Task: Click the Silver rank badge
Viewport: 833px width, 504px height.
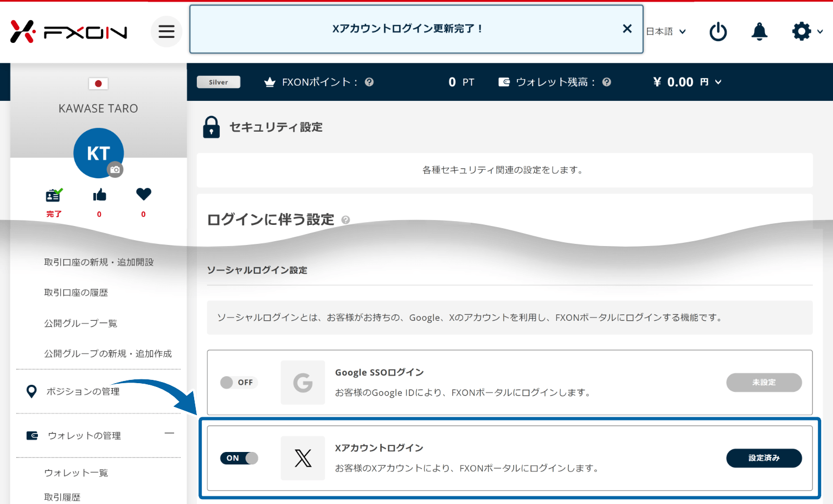Action: click(219, 82)
